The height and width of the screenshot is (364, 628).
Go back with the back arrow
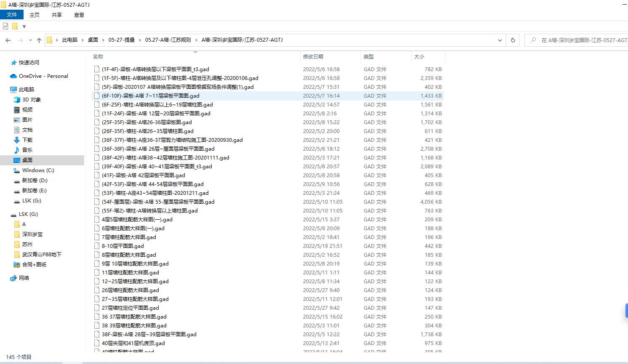[x=8, y=40]
